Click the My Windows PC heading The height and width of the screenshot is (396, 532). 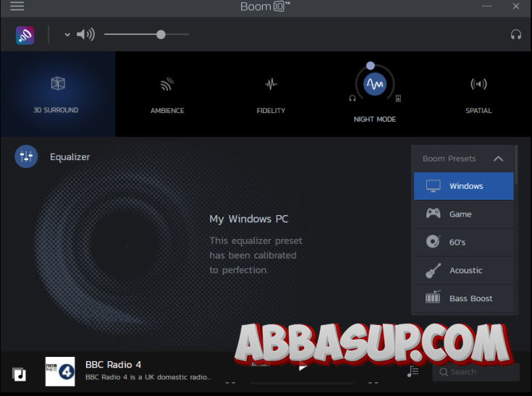coord(249,219)
